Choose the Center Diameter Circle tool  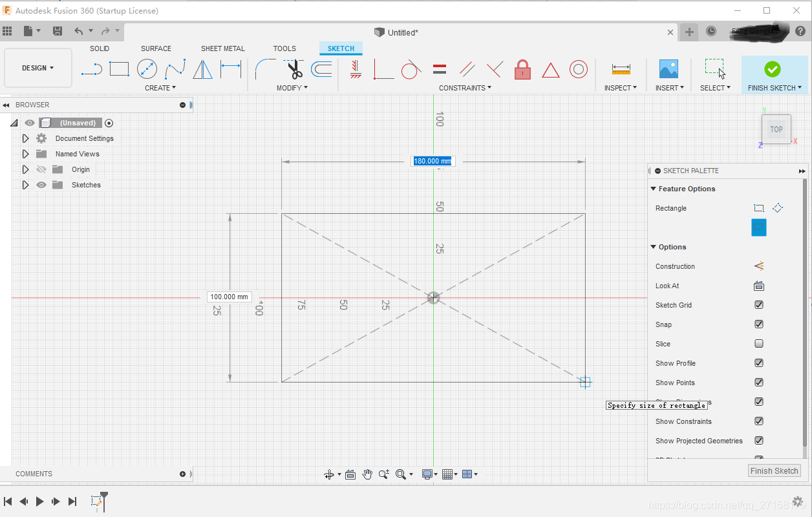point(147,69)
